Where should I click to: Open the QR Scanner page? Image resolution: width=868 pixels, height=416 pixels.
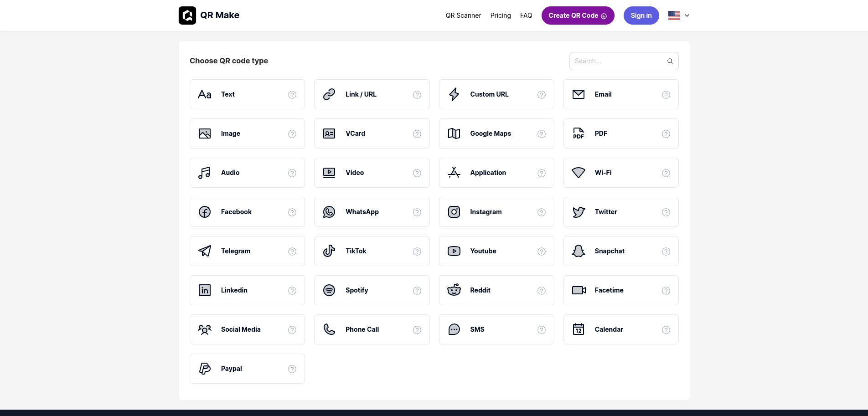[x=463, y=15]
